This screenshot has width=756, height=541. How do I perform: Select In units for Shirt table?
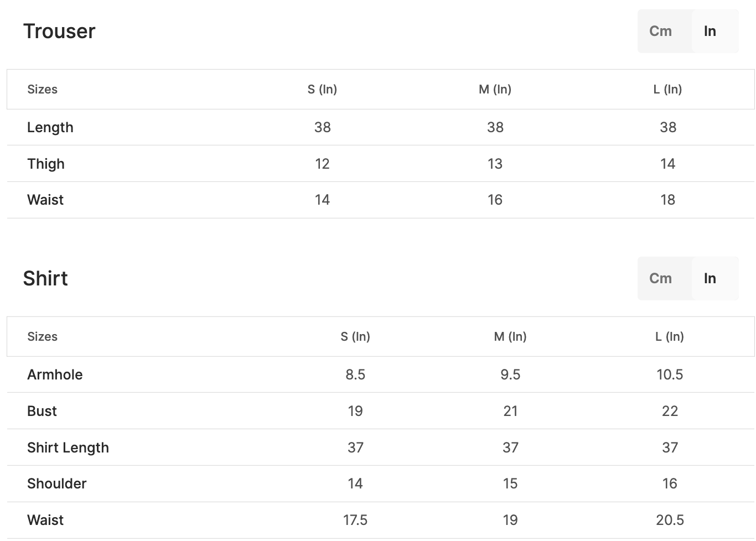(x=710, y=279)
